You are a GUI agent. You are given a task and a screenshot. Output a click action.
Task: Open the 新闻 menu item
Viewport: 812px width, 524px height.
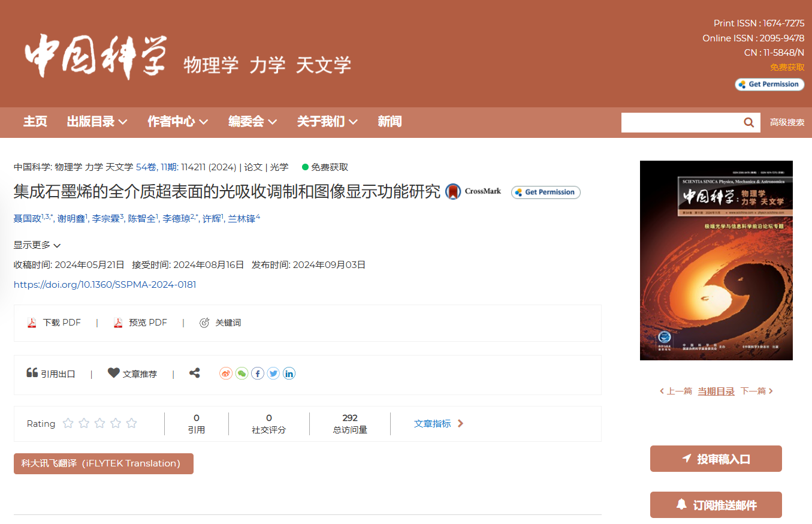(x=390, y=122)
